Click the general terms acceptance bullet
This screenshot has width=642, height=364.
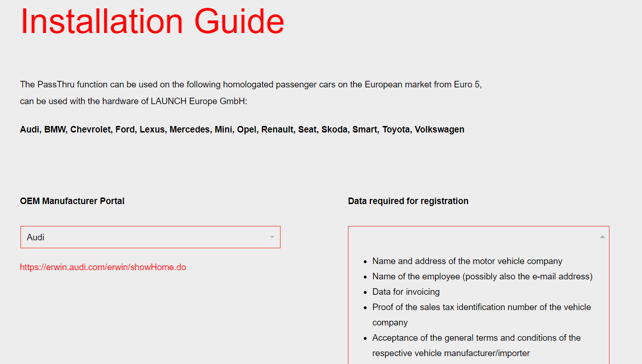click(x=476, y=338)
